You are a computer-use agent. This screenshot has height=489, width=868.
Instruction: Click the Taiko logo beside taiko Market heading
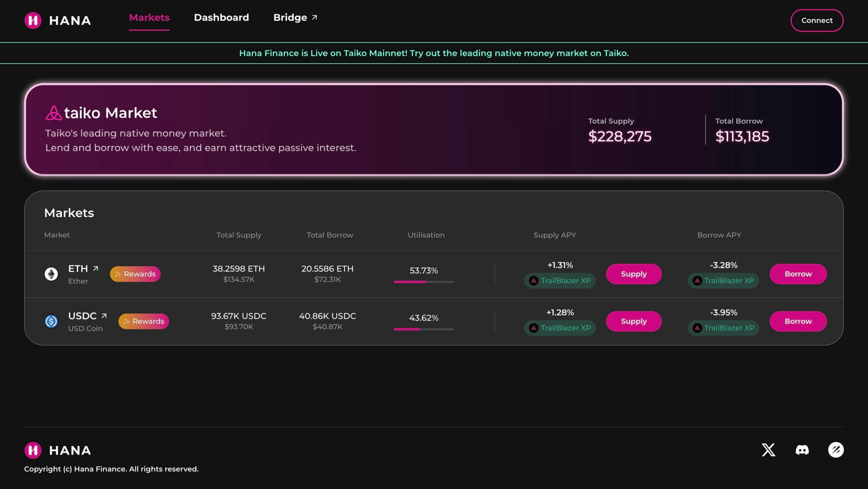point(54,112)
